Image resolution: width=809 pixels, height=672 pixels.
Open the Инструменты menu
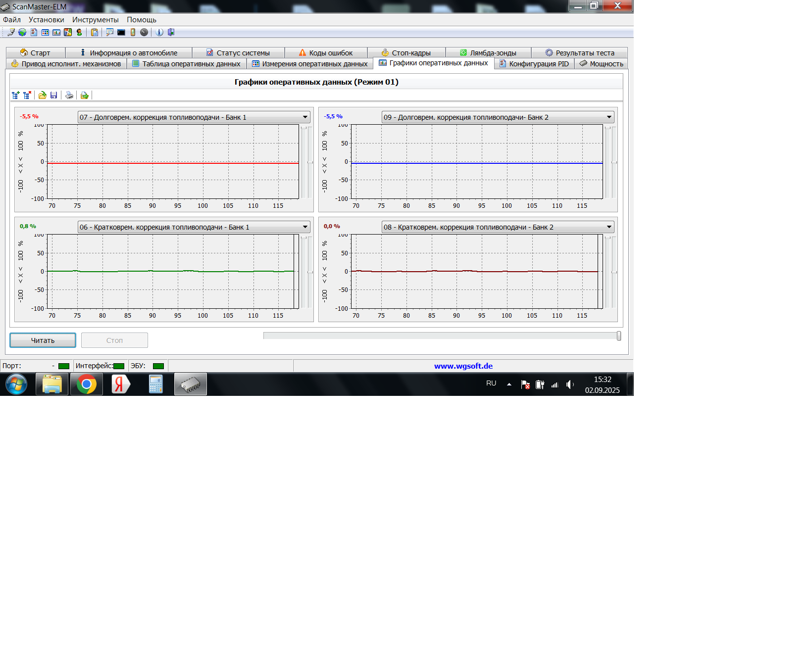coord(95,20)
